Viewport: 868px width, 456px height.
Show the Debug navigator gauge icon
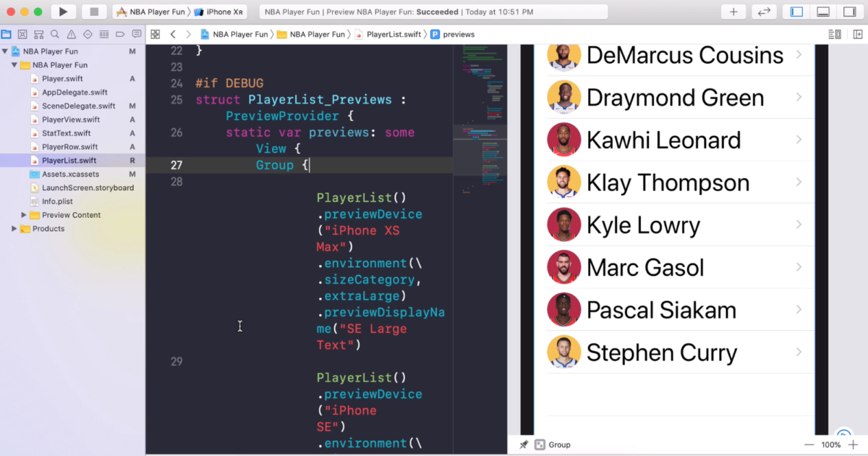tap(103, 34)
